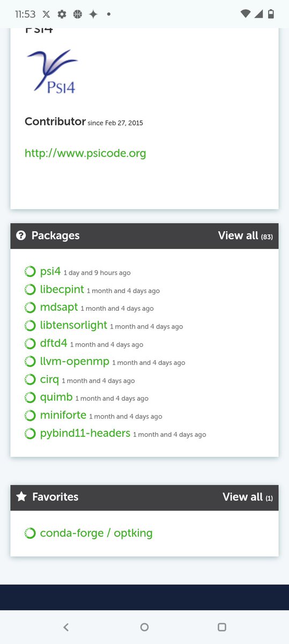Tap the Psi4 logo image
The height and width of the screenshot is (644, 289).
(x=52, y=71)
